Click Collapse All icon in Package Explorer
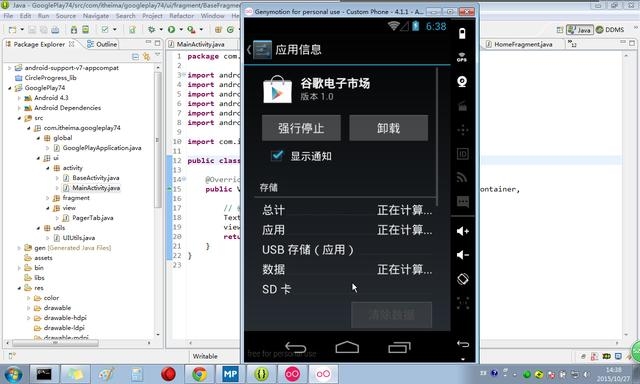640x384 pixels. tap(135, 57)
